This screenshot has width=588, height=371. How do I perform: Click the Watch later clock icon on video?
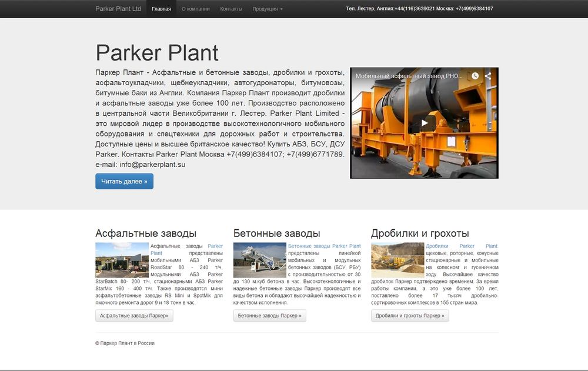[x=475, y=76]
